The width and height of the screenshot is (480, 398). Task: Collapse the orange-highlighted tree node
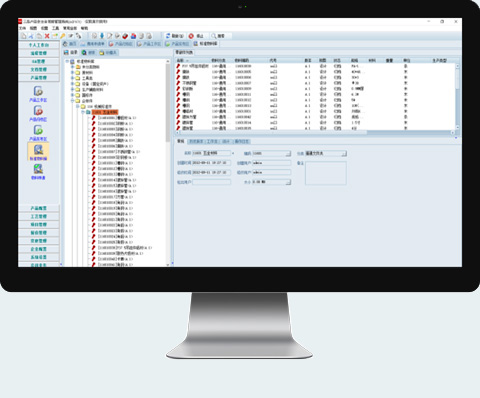point(83,112)
